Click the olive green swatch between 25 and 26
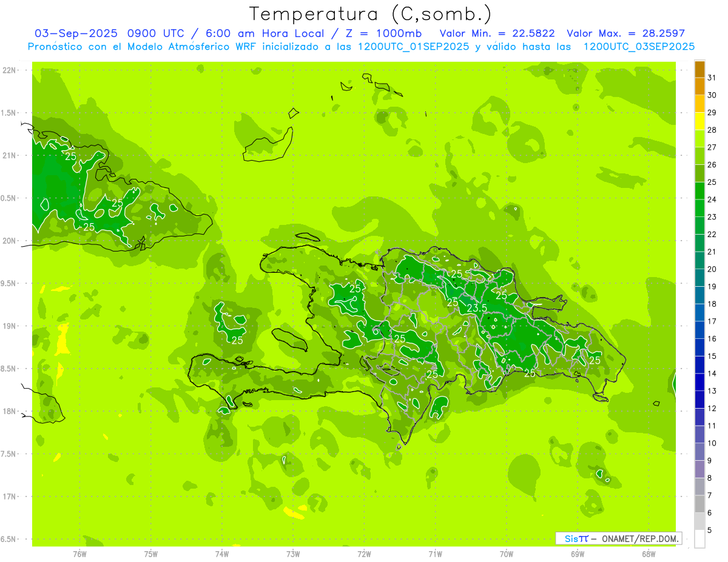Viewport: 728px width, 562px height. coord(699,173)
